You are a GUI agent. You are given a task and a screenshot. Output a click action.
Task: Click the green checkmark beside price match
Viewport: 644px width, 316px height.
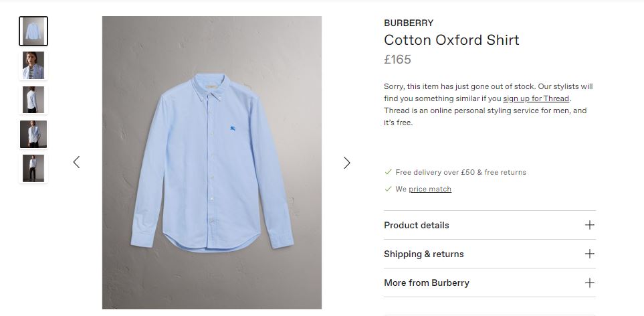[388, 189]
